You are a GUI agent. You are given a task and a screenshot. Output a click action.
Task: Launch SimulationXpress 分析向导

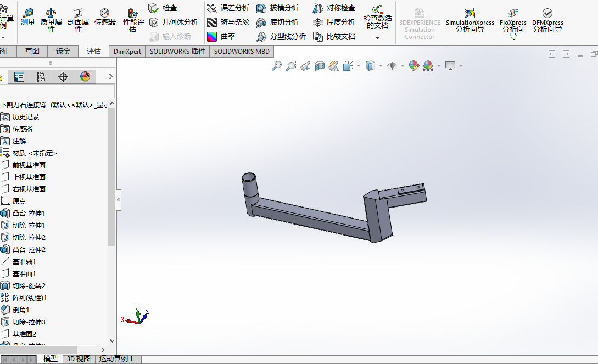click(x=470, y=20)
